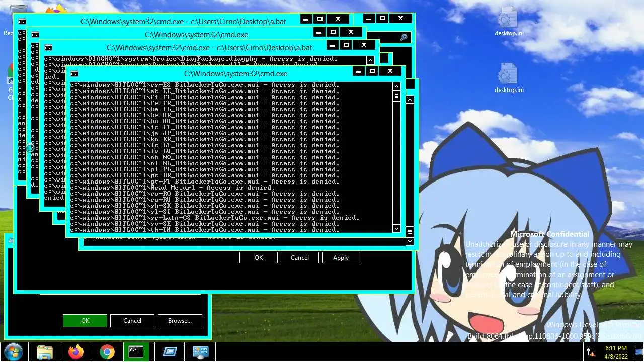
Task: Maximize the frontmost cmd window
Action: click(372, 71)
